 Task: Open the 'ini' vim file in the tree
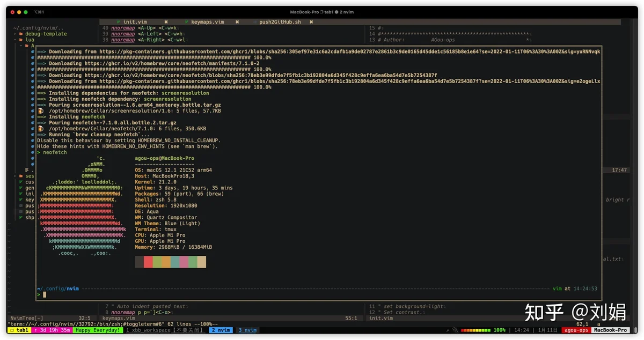30,194
